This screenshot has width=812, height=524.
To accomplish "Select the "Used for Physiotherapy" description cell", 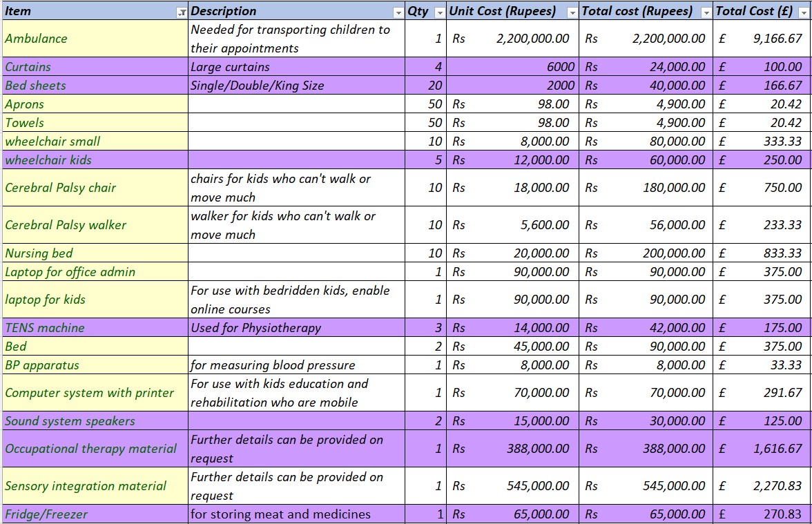I will click(296, 328).
